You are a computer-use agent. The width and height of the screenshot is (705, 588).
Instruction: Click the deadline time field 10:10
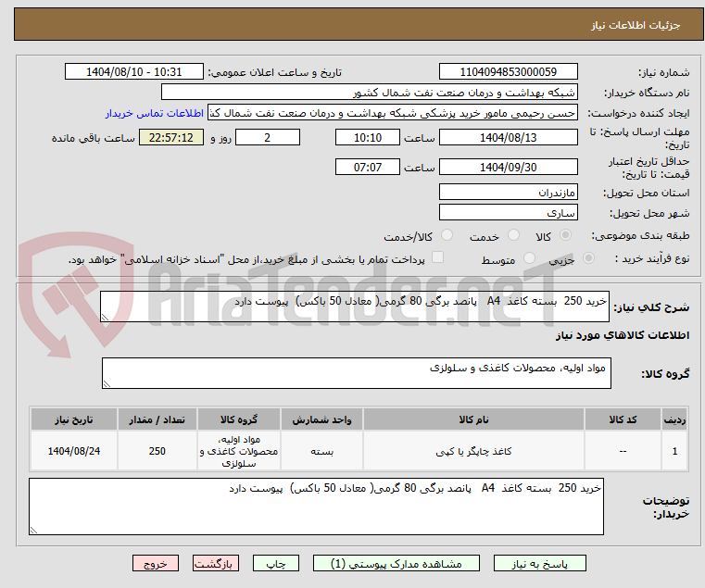pyautogui.click(x=368, y=138)
